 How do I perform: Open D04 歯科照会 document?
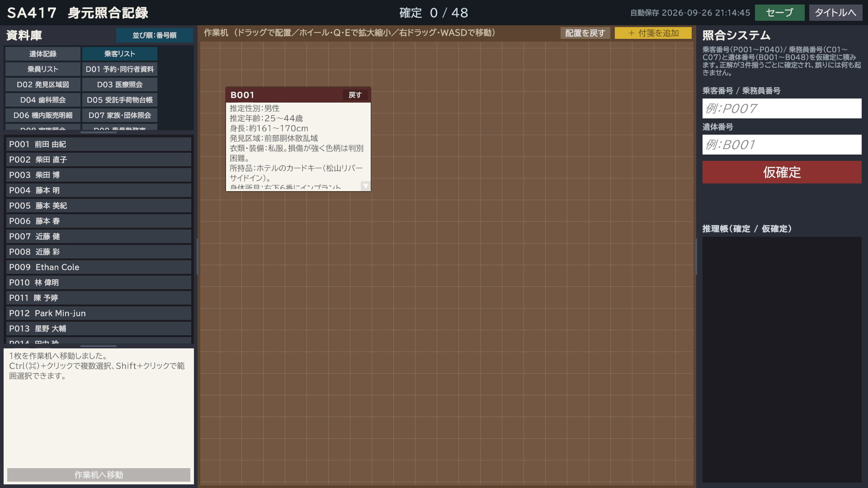(43, 100)
